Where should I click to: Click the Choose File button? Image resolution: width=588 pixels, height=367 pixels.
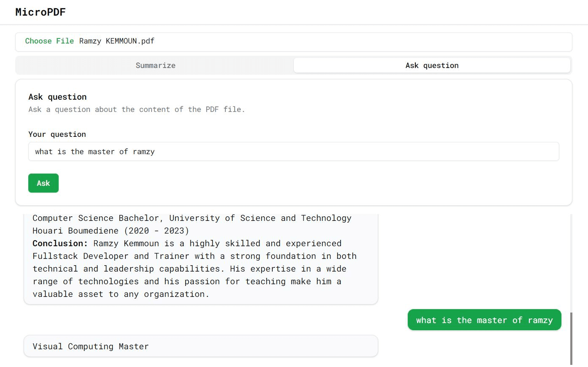click(x=49, y=41)
